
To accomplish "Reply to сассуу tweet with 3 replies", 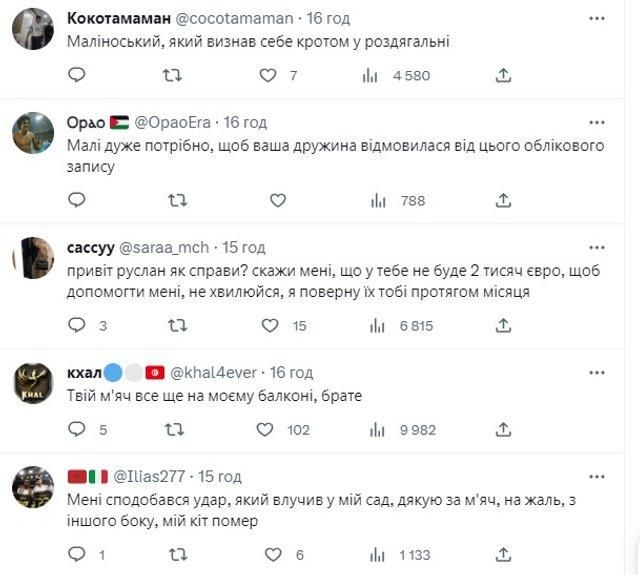I will click(x=77, y=325).
